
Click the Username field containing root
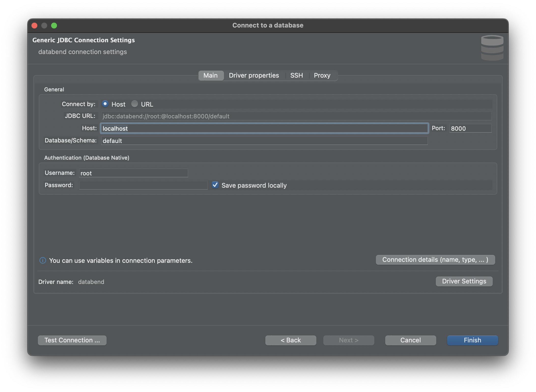point(133,173)
